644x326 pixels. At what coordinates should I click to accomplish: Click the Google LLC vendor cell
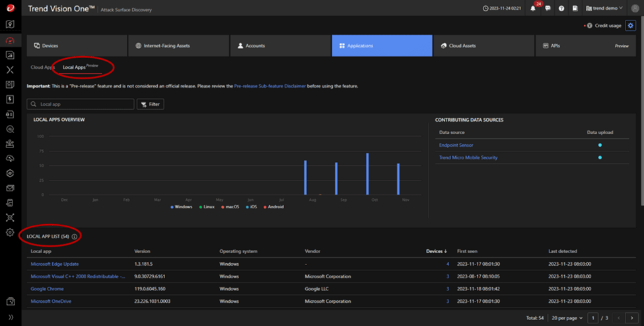click(316, 288)
